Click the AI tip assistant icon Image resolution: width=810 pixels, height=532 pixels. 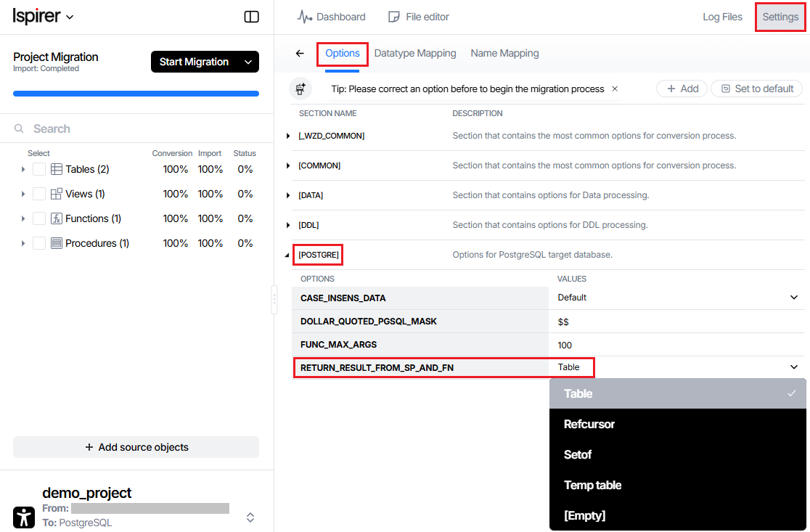tap(300, 89)
